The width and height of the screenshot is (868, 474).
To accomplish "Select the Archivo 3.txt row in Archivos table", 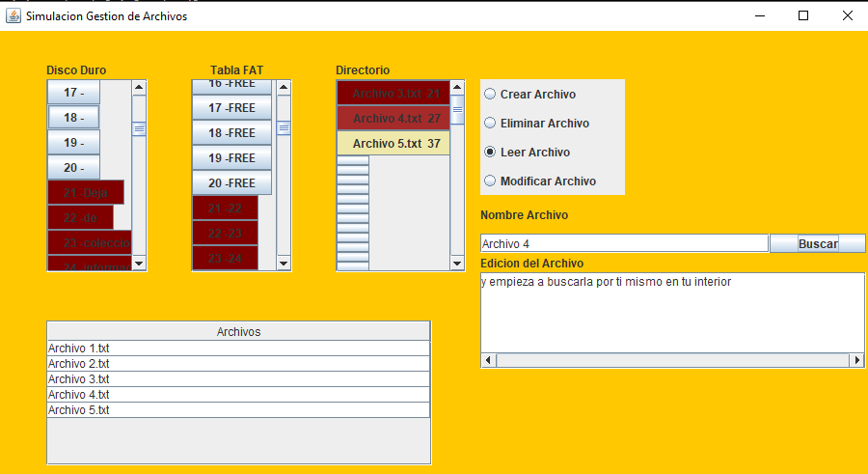I will point(238,379).
